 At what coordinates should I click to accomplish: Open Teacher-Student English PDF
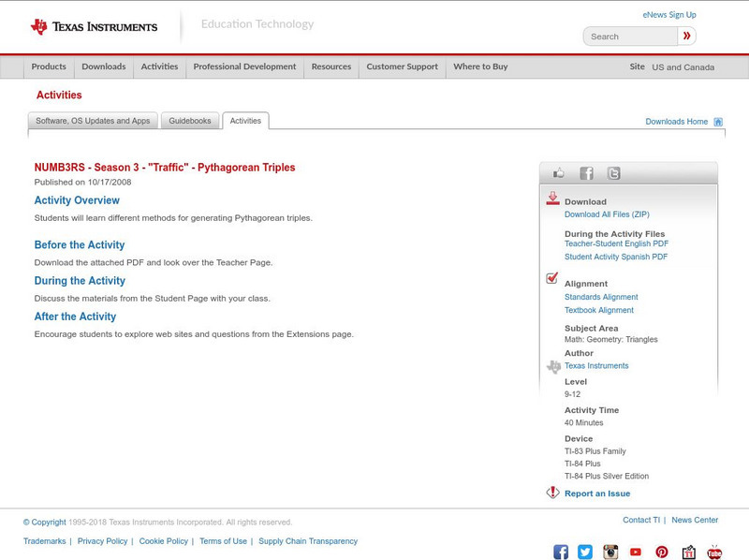coord(616,243)
